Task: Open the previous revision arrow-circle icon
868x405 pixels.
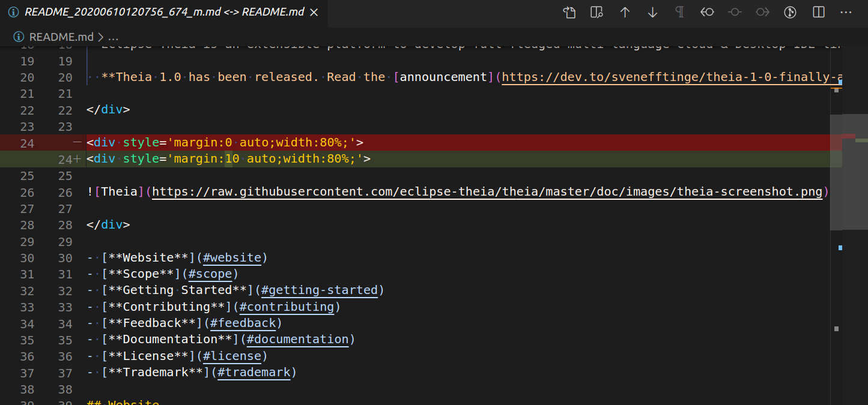Action: coord(708,12)
